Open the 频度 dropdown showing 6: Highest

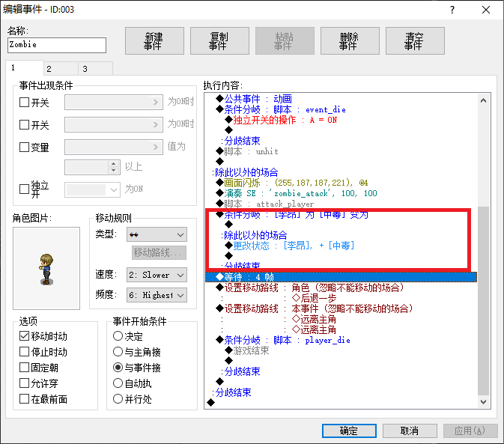[x=157, y=295]
